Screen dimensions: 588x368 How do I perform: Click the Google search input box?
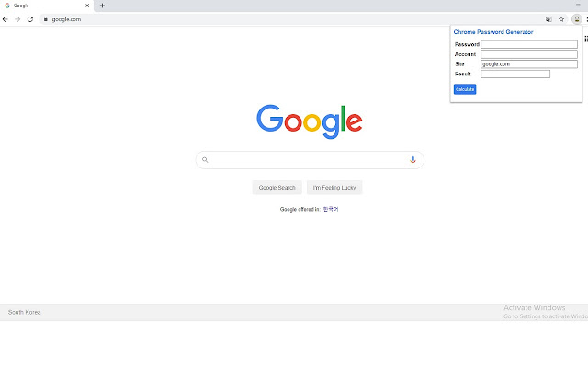click(x=310, y=160)
